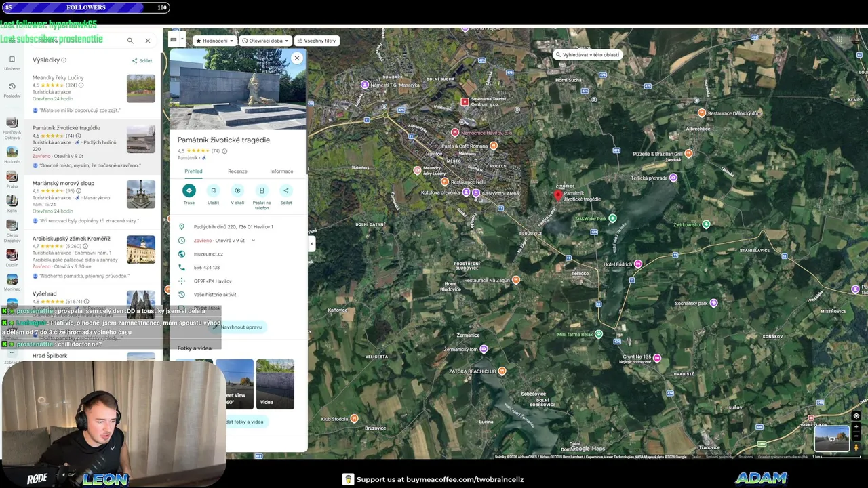Switch to the Informace tab

tap(281, 171)
